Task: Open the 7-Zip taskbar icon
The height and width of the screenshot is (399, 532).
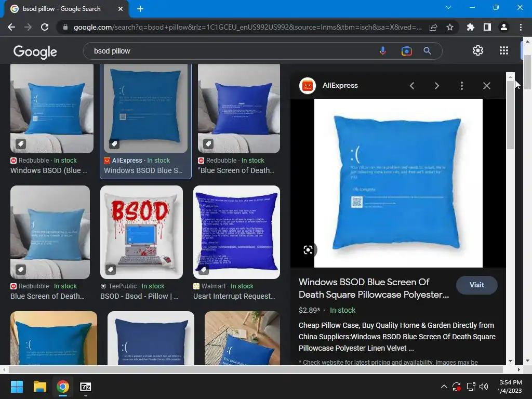Action: click(x=86, y=387)
